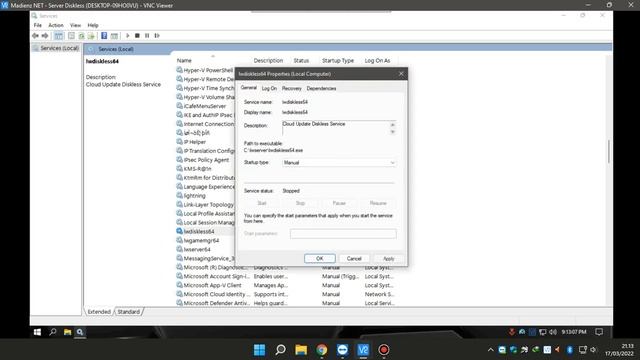Viewport: 640px width, 360px height.
Task: Open File Explorer on local taskbar
Action: [x=301, y=350]
